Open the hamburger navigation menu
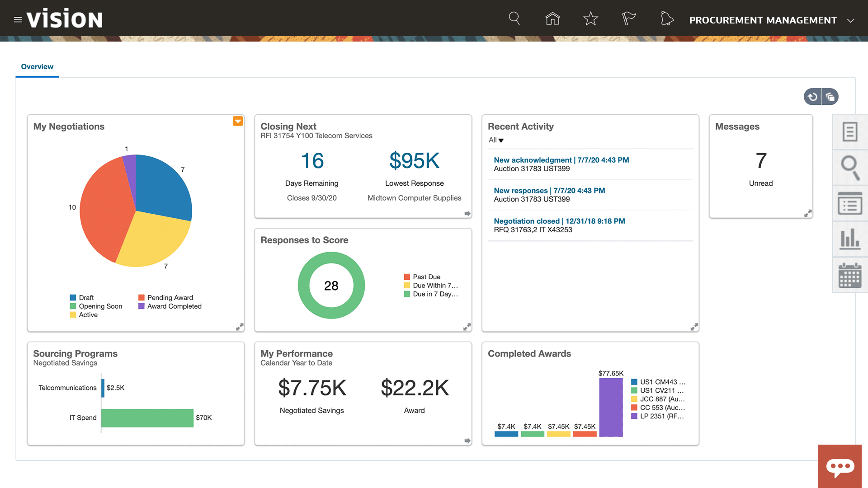 [x=18, y=20]
